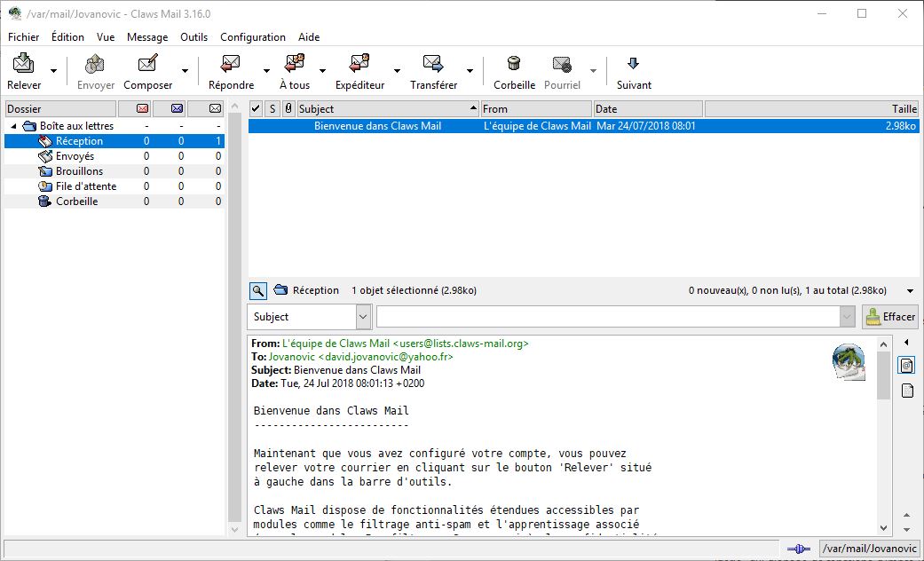The height and width of the screenshot is (561, 924).
Task: Click the Expéditeur reply-to-sender icon
Action: point(359,62)
